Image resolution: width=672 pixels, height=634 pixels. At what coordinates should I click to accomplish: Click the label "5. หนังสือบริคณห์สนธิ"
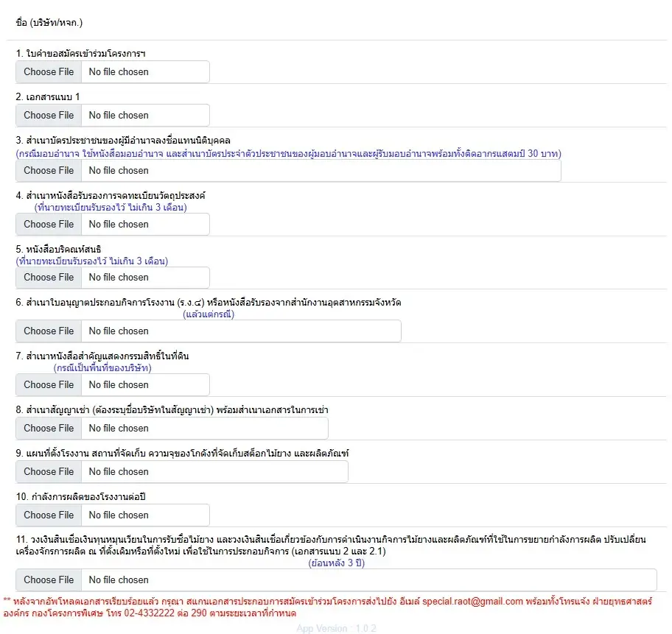58,250
